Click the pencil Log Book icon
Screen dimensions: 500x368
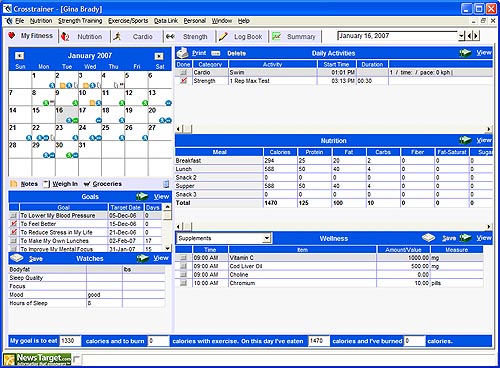click(x=223, y=36)
